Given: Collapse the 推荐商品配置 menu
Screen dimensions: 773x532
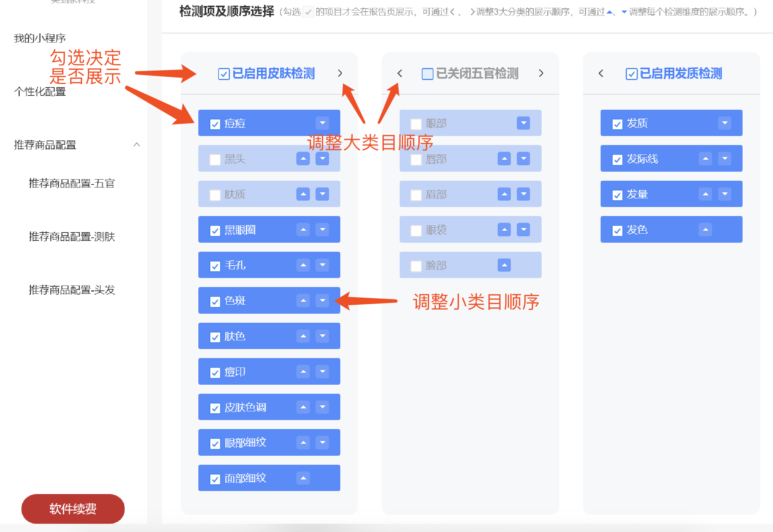Looking at the screenshot, I should [137, 145].
